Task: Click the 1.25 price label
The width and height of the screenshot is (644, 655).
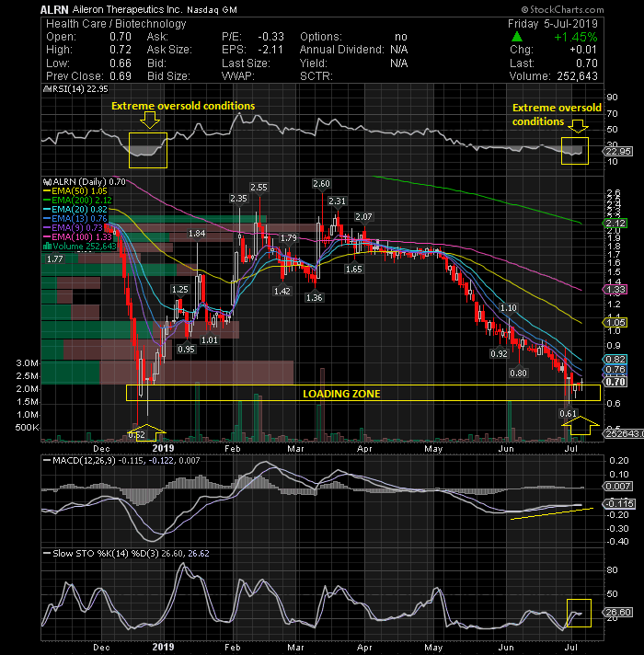Action: pos(180,290)
